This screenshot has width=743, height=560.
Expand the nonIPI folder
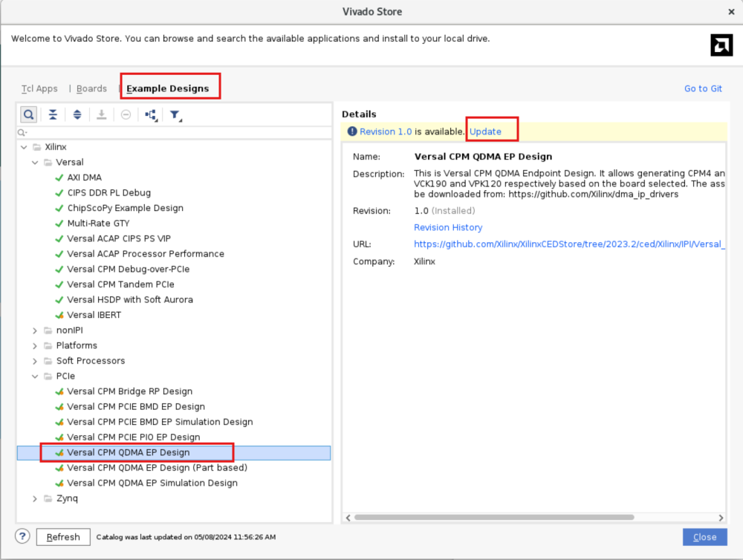35,331
